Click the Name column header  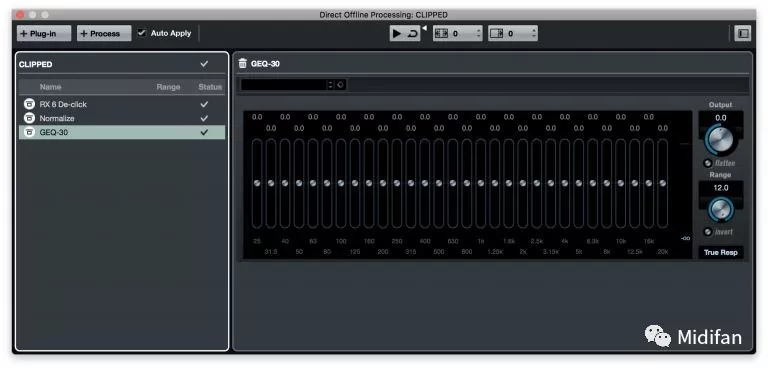coord(50,87)
